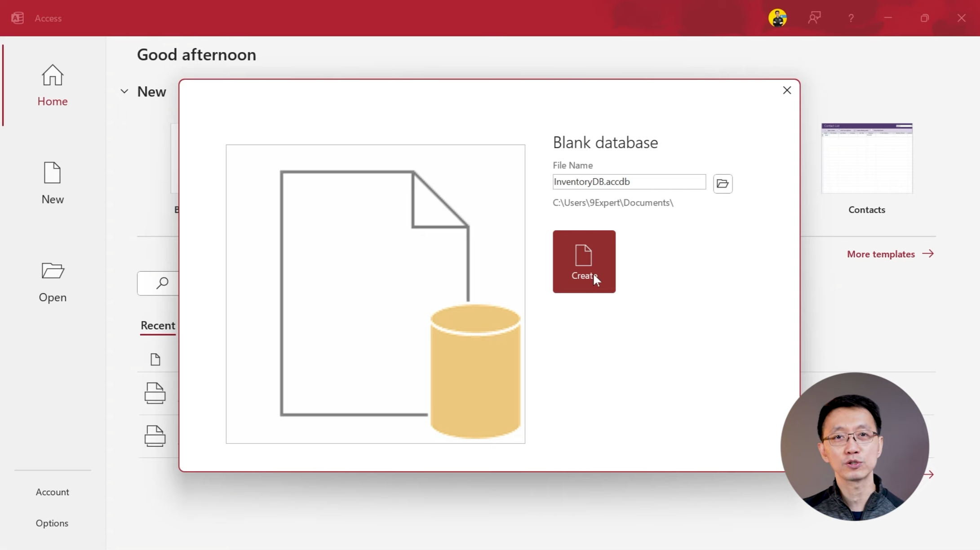Click the File Name input field
Image resolution: width=980 pixels, height=550 pixels.
click(x=628, y=182)
